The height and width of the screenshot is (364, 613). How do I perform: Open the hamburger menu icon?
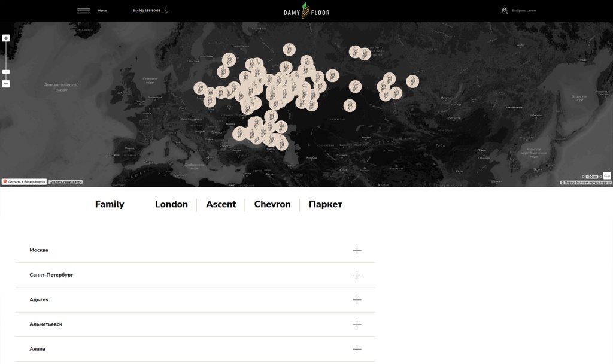[84, 11]
